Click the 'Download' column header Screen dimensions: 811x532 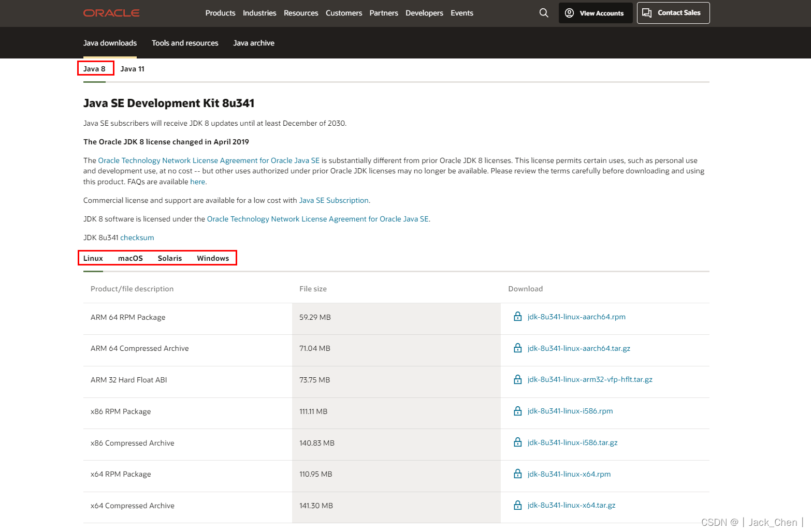pos(526,289)
